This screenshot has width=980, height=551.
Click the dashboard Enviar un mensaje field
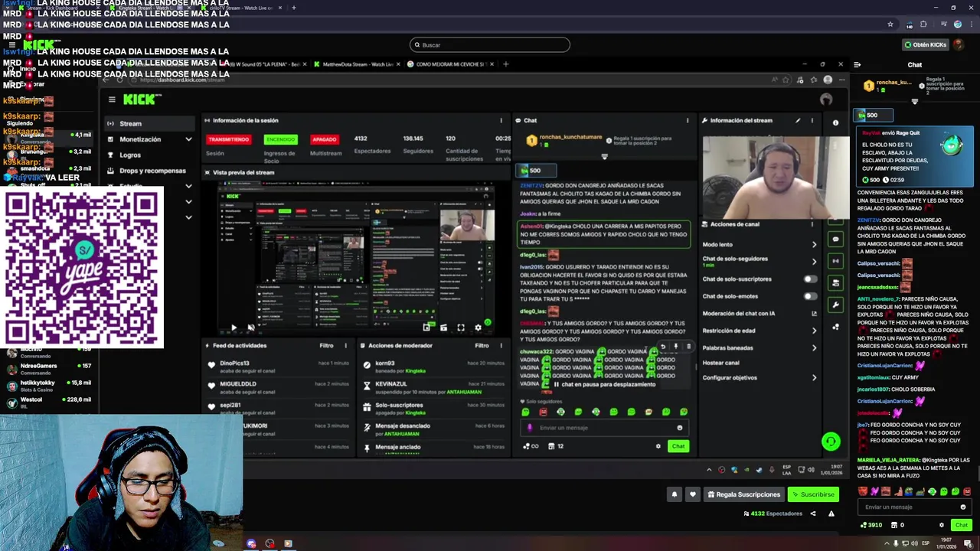pyautogui.click(x=603, y=428)
